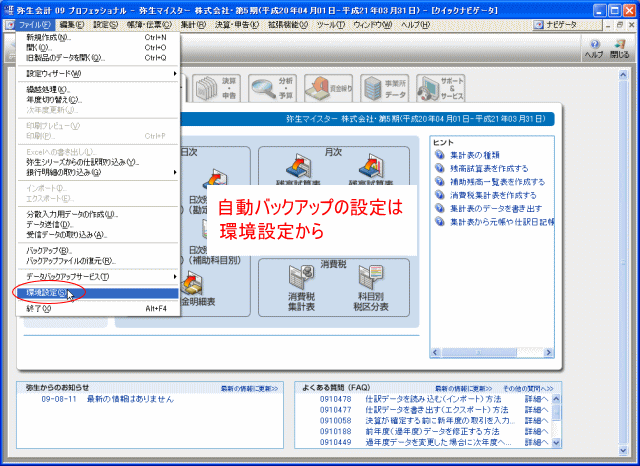Open the 編集(E) menu
640x466 pixels.
(71, 25)
